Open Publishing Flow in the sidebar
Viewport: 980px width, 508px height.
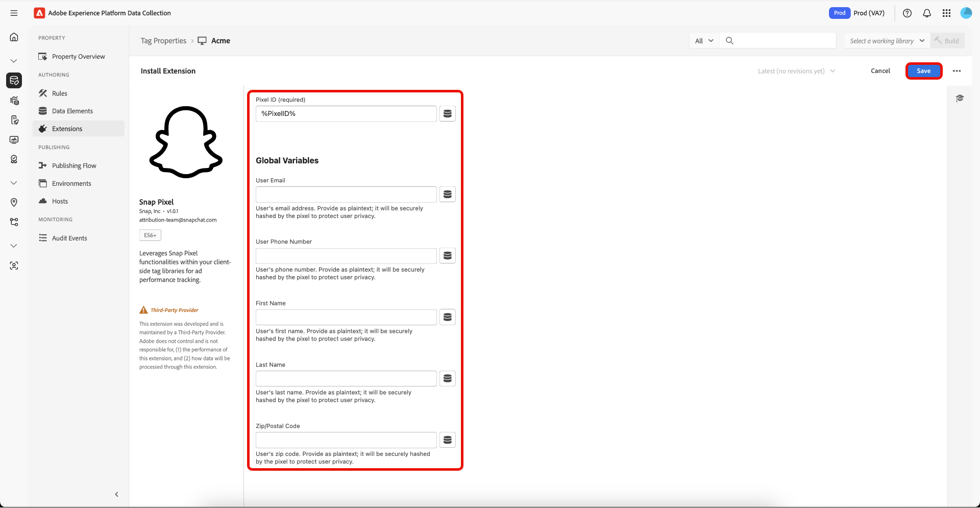tap(79, 166)
